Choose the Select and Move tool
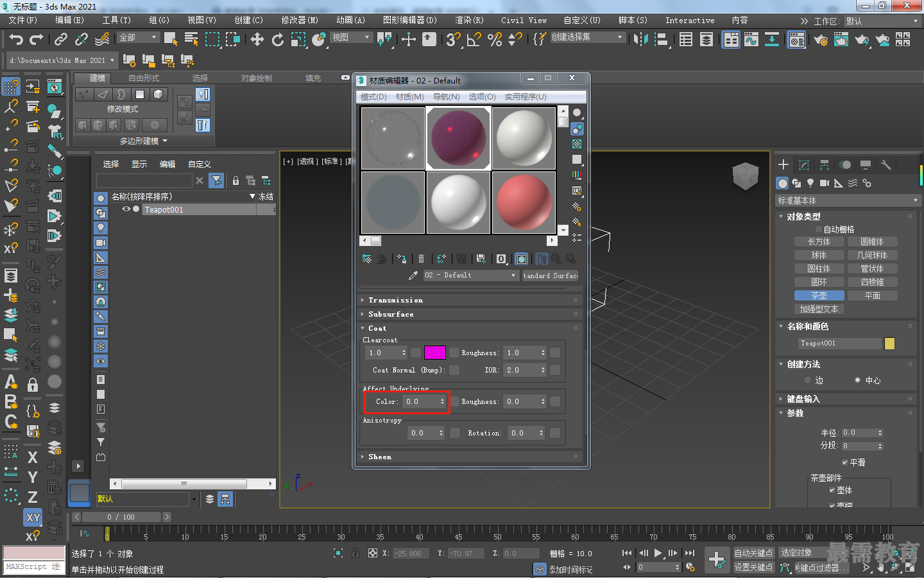 [257, 39]
